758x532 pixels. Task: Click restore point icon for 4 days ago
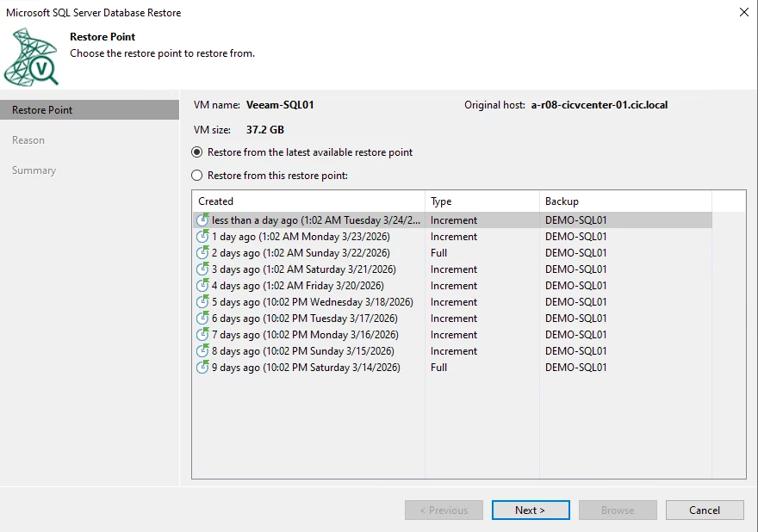click(202, 286)
